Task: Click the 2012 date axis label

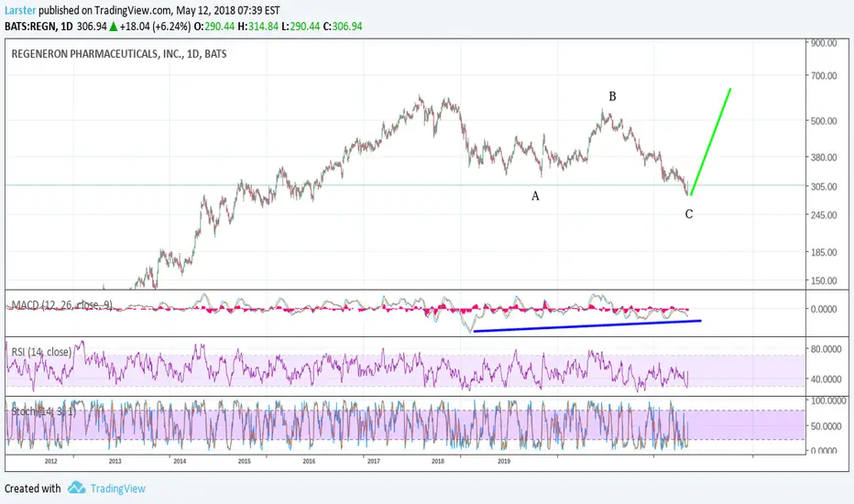Action: pyautogui.click(x=50, y=461)
